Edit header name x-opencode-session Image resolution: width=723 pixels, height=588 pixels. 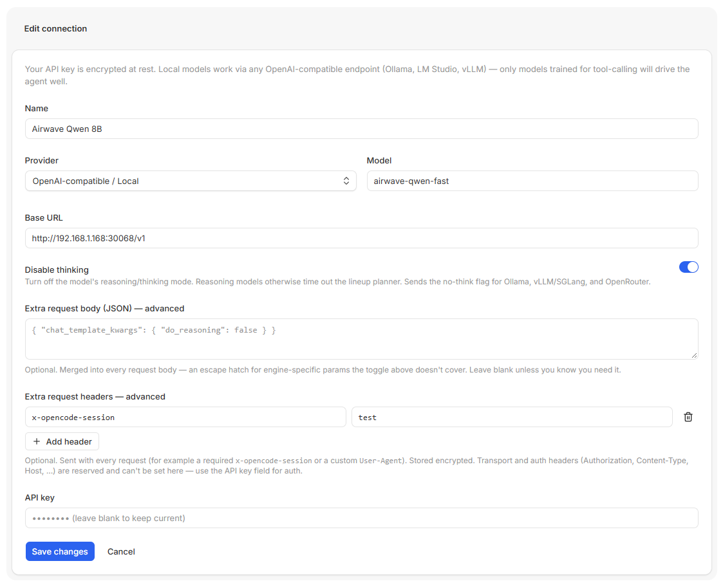(x=185, y=417)
